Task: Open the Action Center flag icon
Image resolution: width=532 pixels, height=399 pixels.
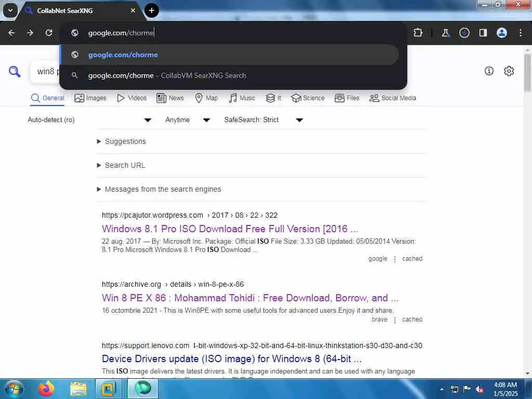Action: pyautogui.click(x=467, y=389)
